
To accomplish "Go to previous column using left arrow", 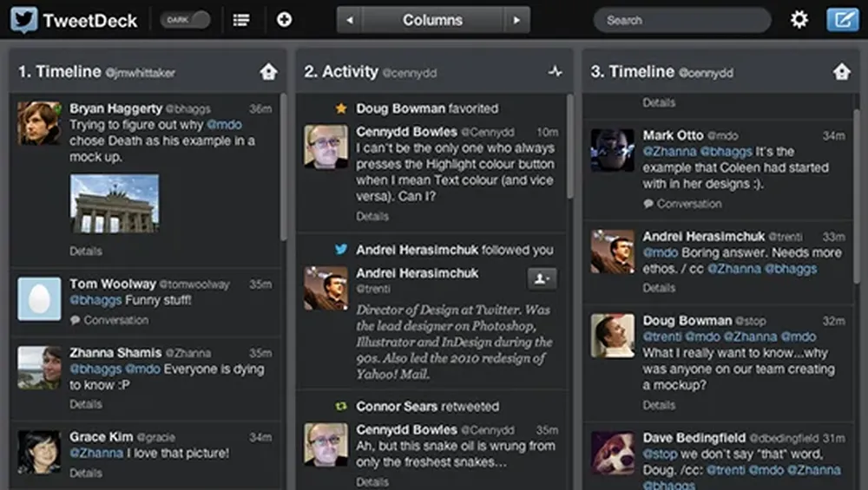I will tap(350, 20).
